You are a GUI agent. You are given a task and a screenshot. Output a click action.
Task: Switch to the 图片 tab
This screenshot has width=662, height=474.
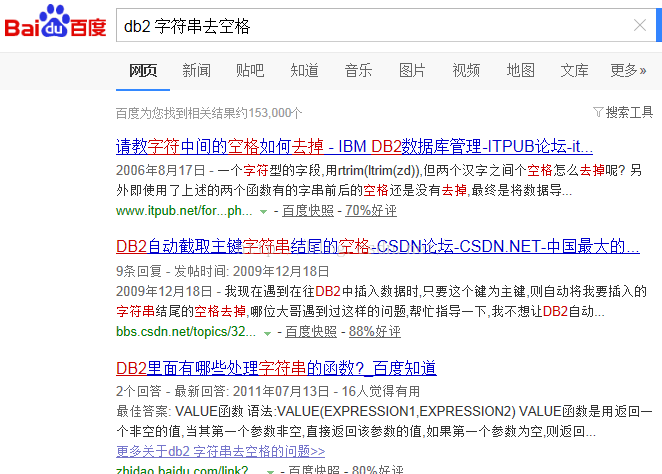[x=412, y=70]
